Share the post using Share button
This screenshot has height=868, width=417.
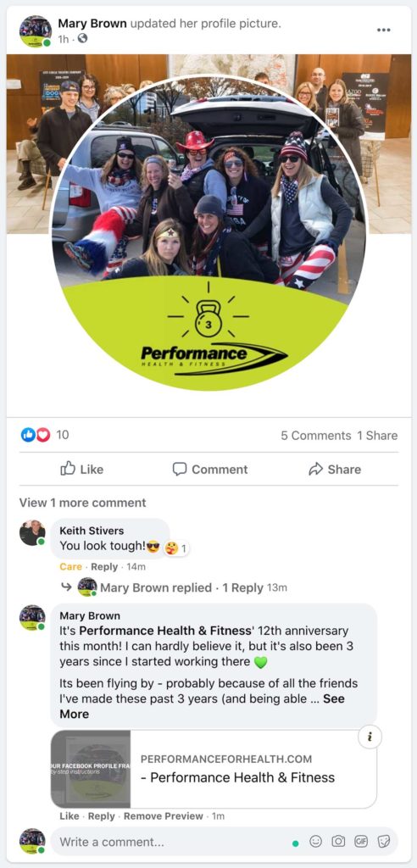coord(335,470)
